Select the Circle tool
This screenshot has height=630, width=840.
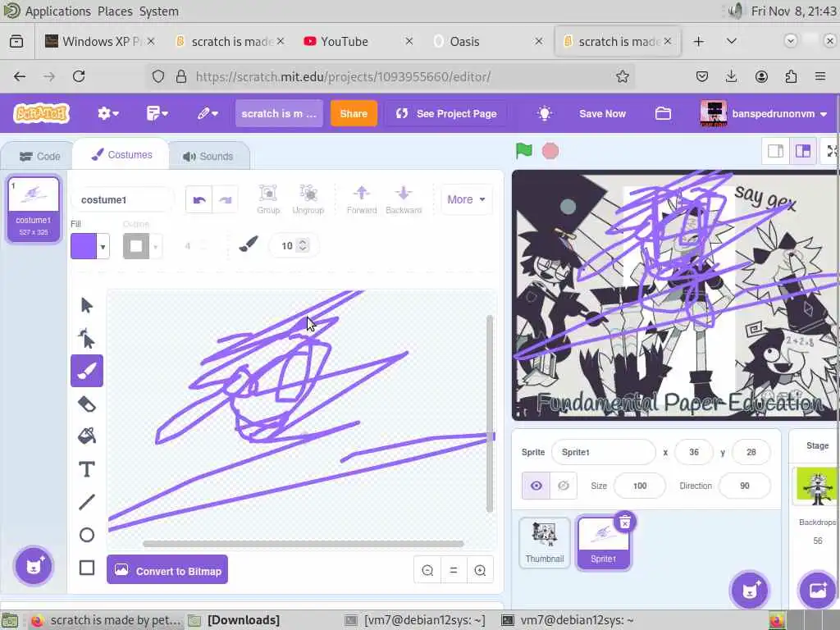pyautogui.click(x=87, y=535)
